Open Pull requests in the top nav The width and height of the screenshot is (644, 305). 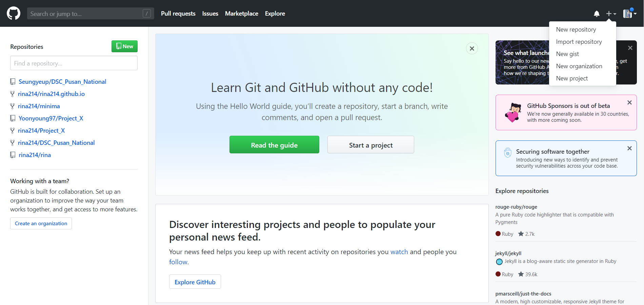[178, 14]
